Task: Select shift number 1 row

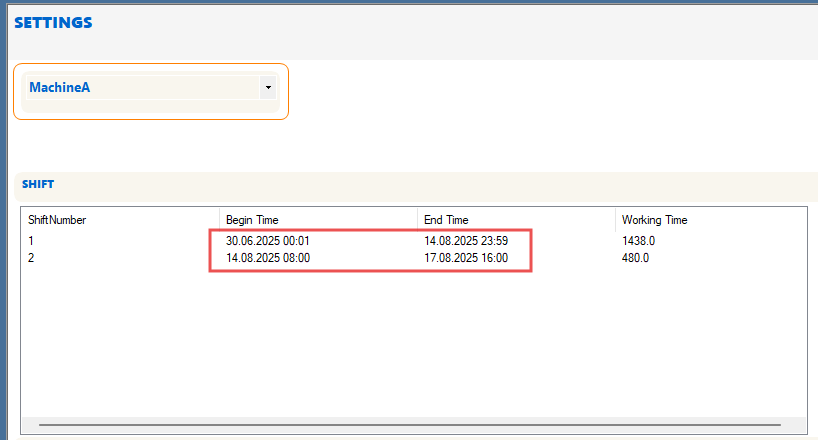Action: [x=31, y=241]
